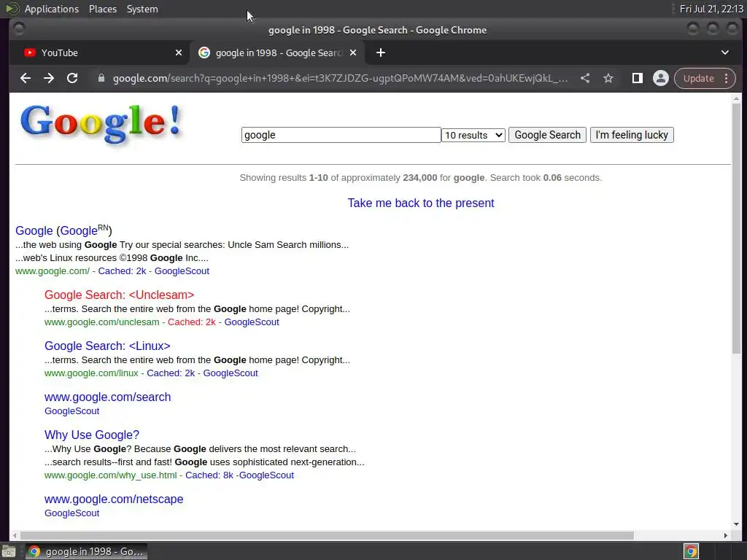Viewport: 747px width, 560px height.
Task: Click Update button in Chrome toolbar
Action: 698,78
